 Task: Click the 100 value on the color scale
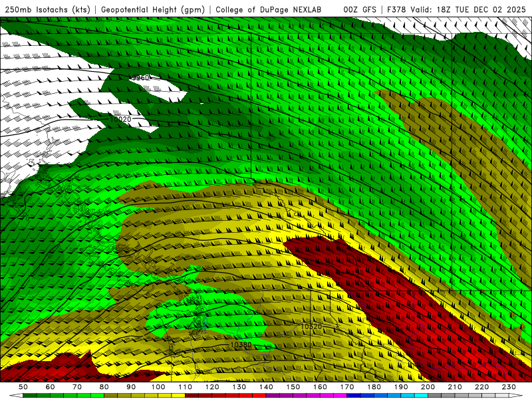pos(158,387)
